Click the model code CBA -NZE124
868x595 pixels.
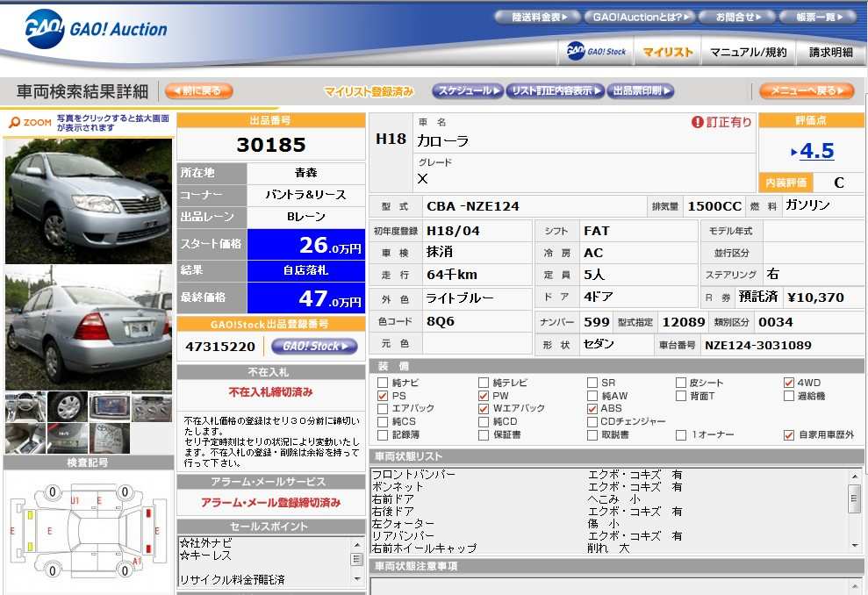pos(473,206)
